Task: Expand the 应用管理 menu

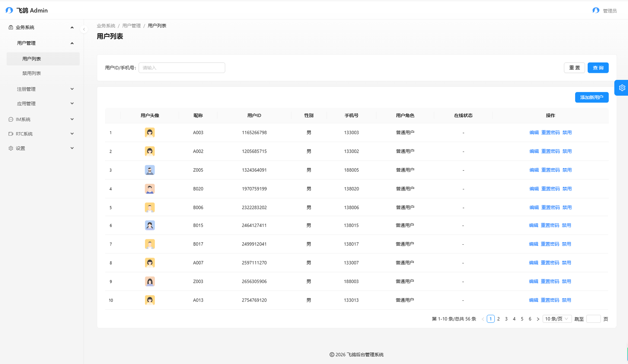Action: (x=27, y=103)
